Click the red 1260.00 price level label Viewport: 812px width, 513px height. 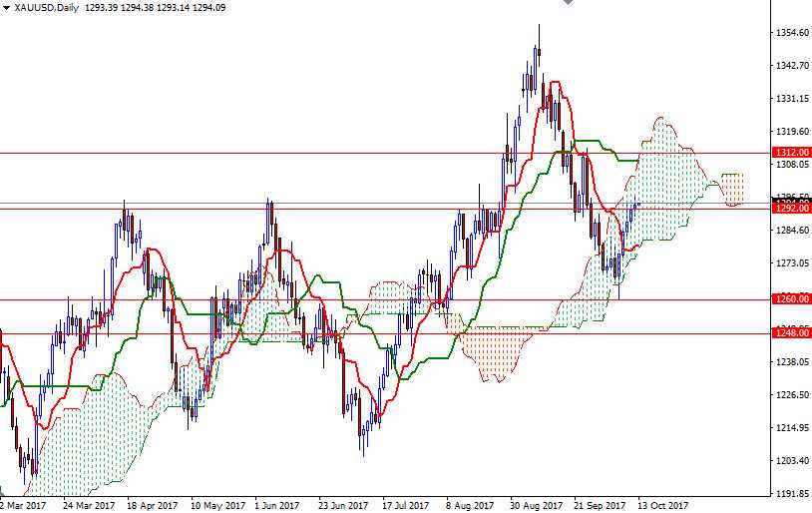coord(791,299)
